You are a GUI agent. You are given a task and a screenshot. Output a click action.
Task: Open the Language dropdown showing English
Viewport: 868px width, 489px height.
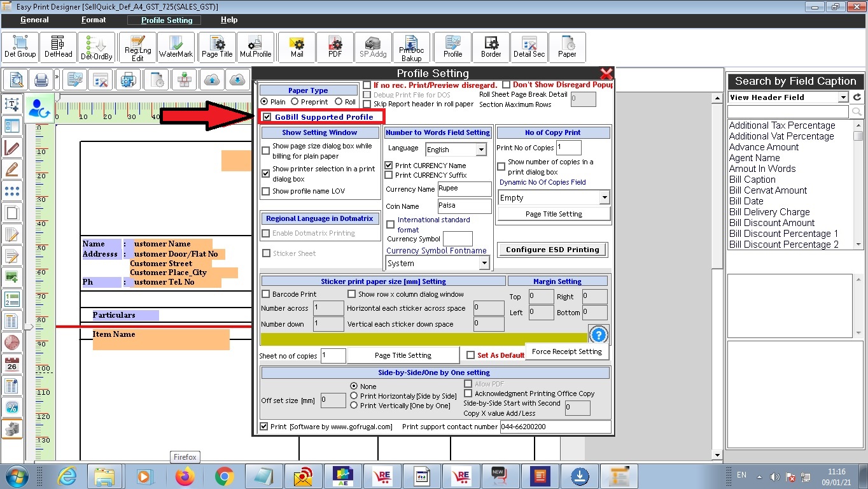[481, 150]
